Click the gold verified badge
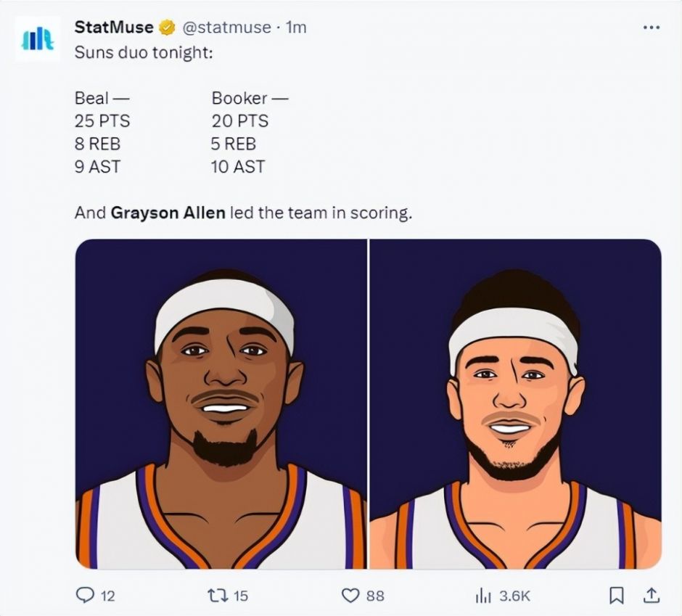 point(167,28)
